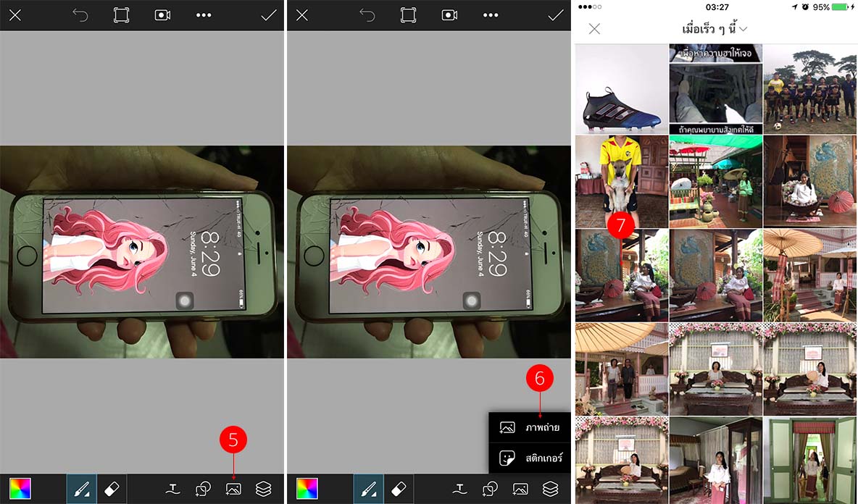
Task: Tap the add-photo icon marked by step 5
Action: (x=233, y=490)
